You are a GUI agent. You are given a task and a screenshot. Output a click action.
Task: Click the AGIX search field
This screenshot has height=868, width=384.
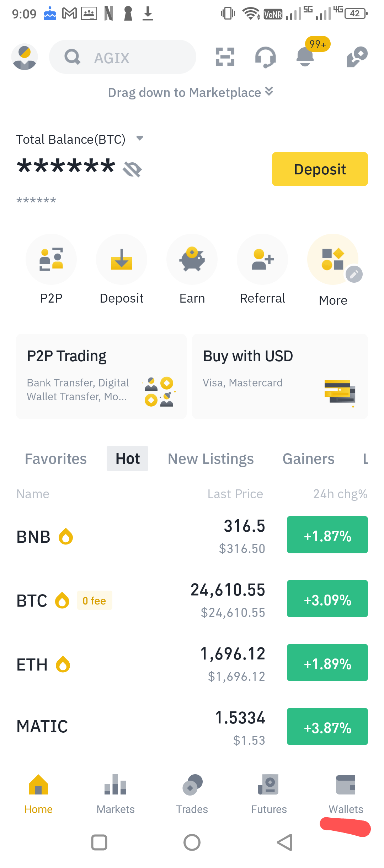click(123, 57)
